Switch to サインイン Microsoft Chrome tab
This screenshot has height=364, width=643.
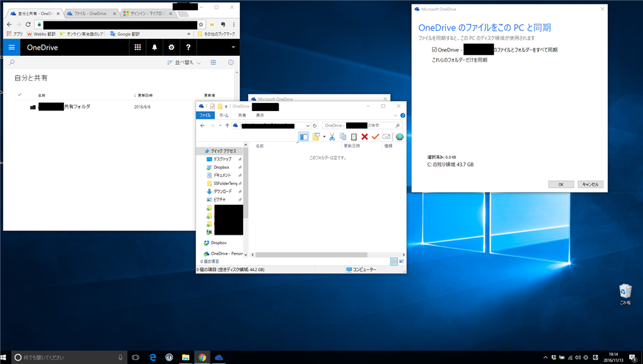tap(148, 14)
